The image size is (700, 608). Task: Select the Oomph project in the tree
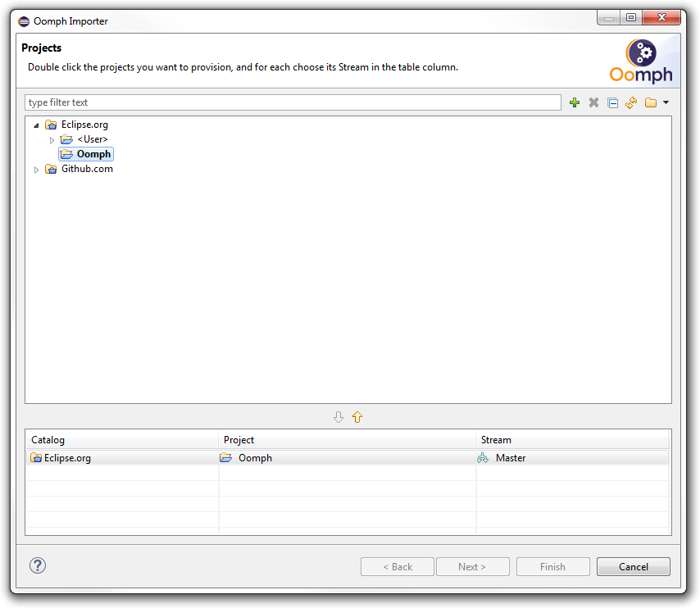[93, 154]
